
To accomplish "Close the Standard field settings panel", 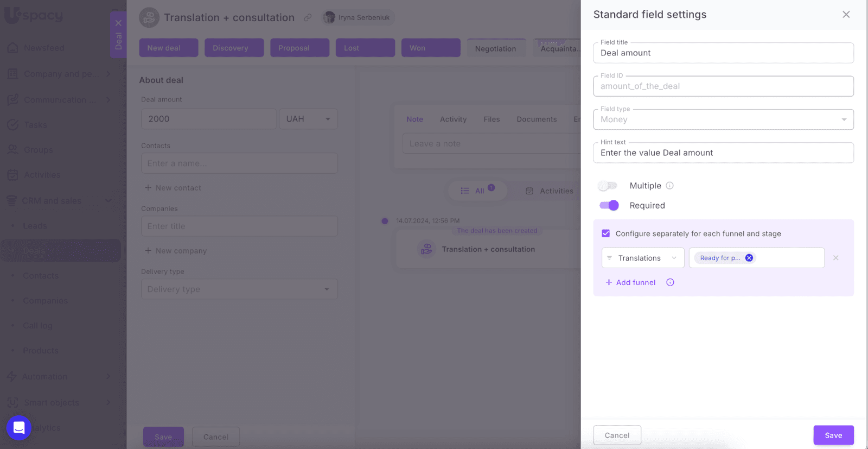I will [846, 15].
